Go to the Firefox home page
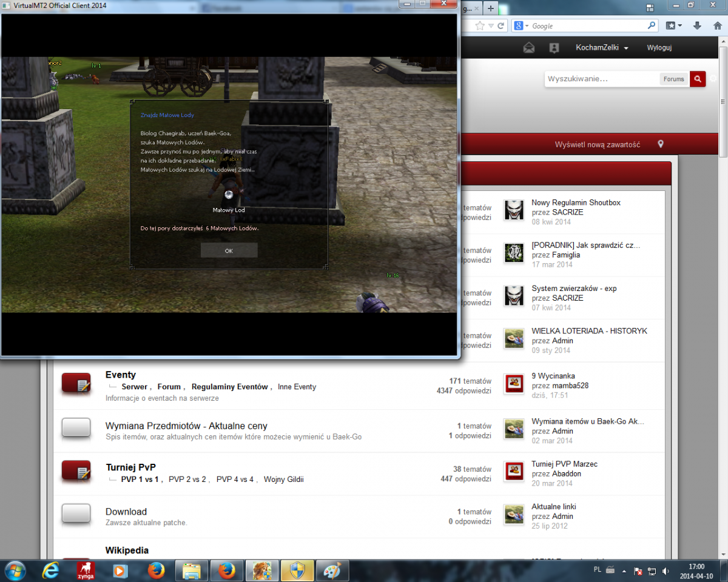728x582 pixels. (x=716, y=26)
